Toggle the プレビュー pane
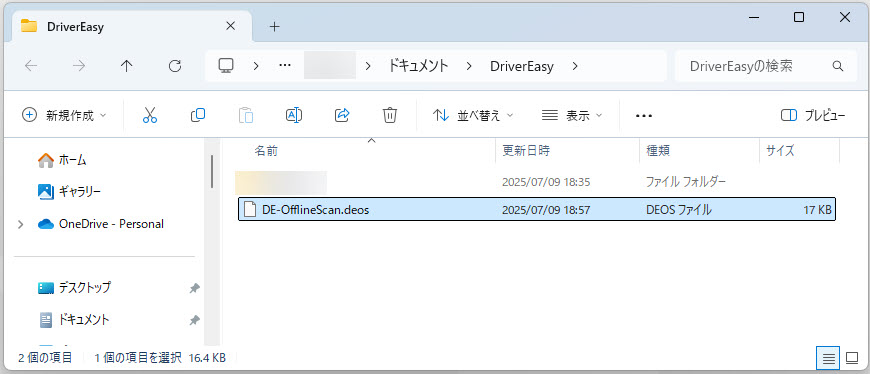The height and width of the screenshot is (374, 870). click(x=813, y=115)
